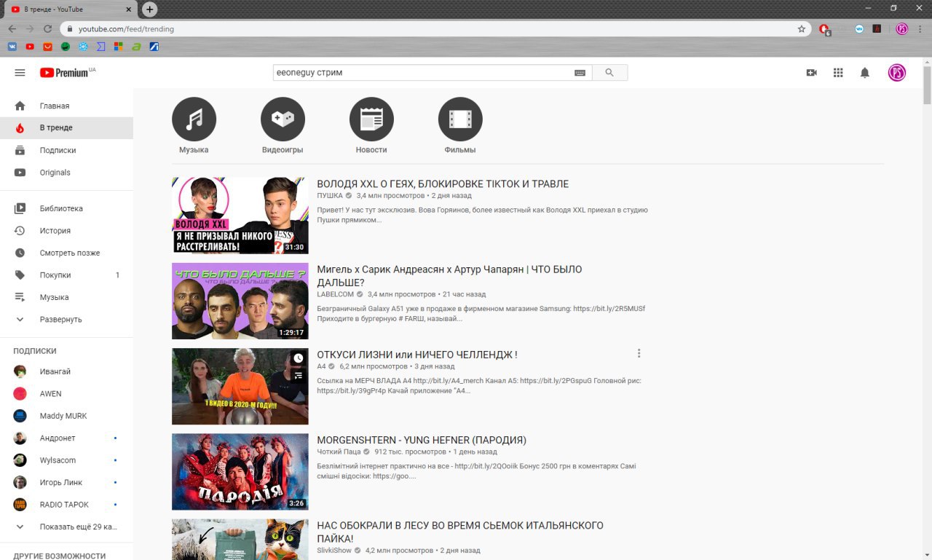Click the ЧТО БЫЛО ДАЛЬШЕ video thumbnail

tap(240, 301)
